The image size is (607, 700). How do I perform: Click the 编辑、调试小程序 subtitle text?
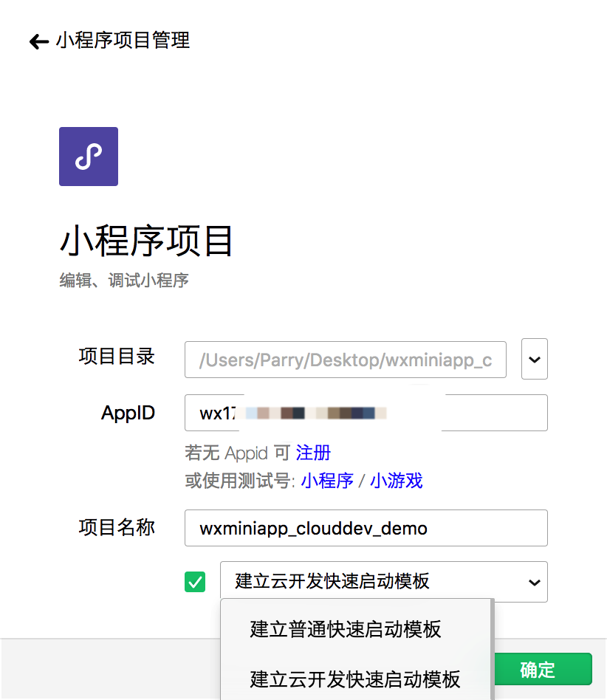(x=124, y=281)
